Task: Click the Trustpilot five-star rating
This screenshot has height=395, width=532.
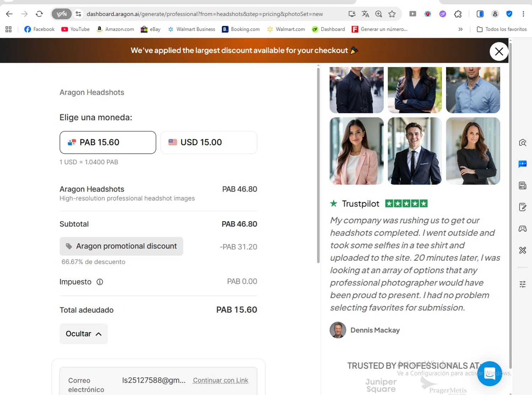Action: pos(406,204)
